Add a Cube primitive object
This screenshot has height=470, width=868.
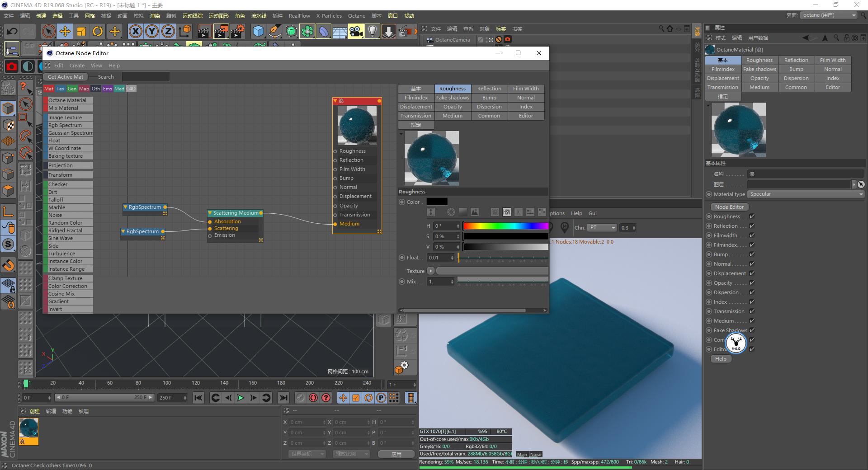tap(258, 31)
